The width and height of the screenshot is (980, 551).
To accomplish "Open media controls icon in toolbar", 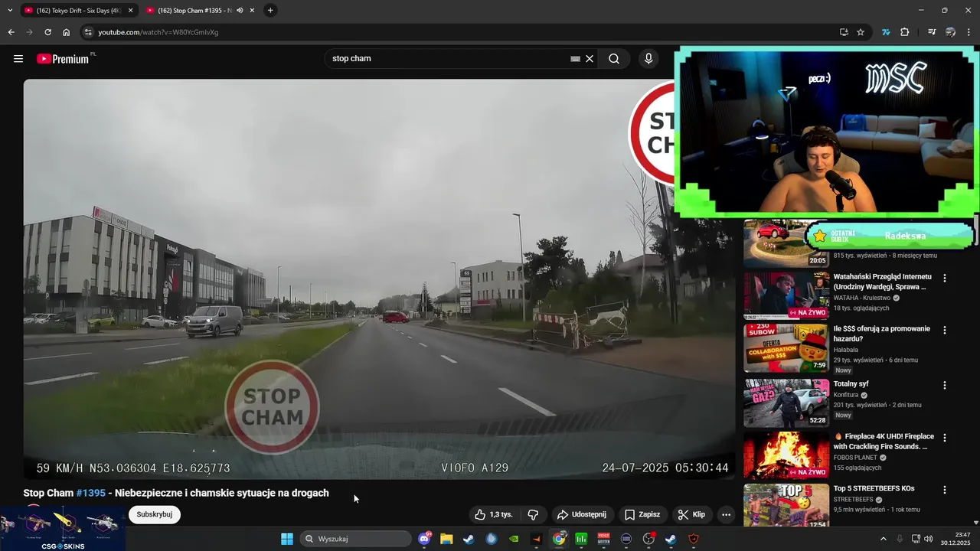I will [x=932, y=32].
